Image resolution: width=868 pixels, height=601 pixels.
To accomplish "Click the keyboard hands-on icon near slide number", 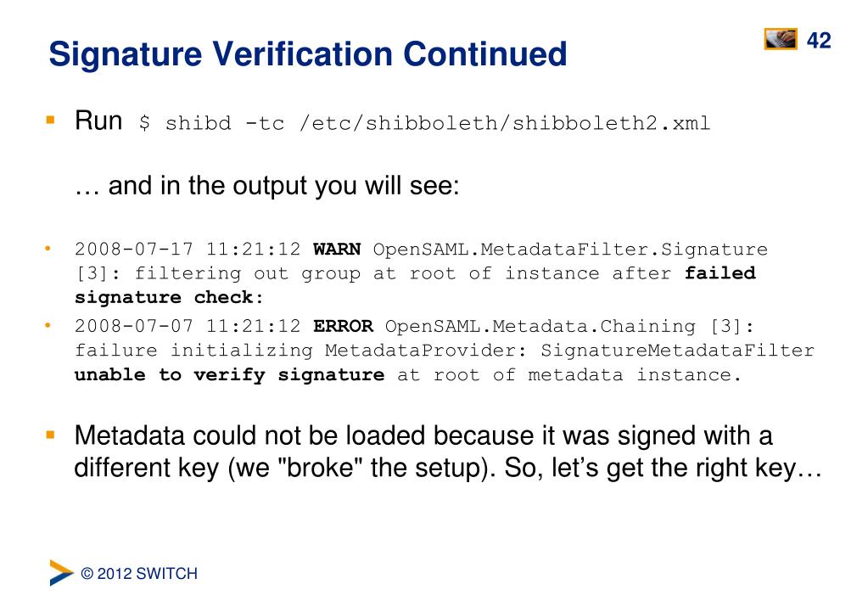I will pos(781,39).
